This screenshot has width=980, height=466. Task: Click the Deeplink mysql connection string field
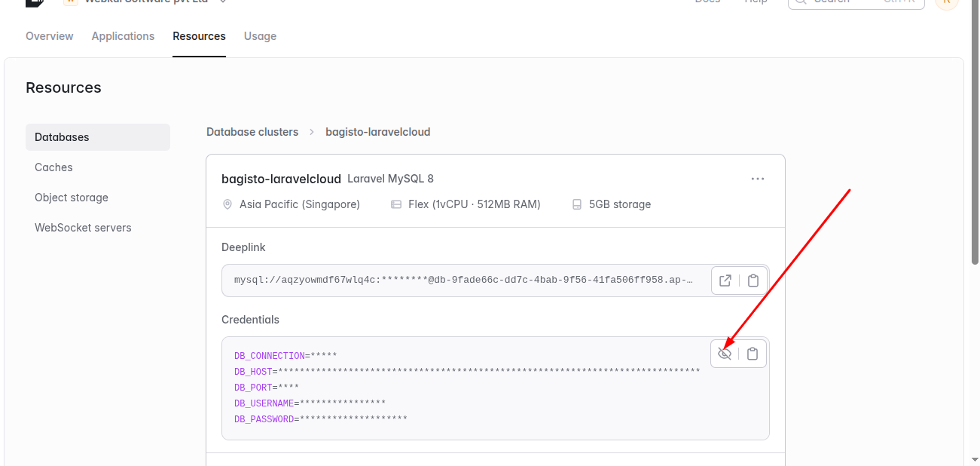(x=463, y=281)
